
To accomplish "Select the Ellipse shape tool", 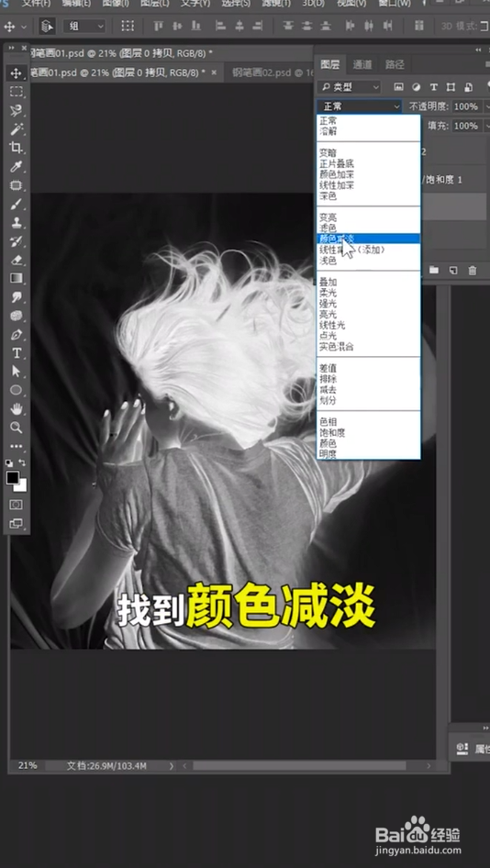I will pos(16,390).
